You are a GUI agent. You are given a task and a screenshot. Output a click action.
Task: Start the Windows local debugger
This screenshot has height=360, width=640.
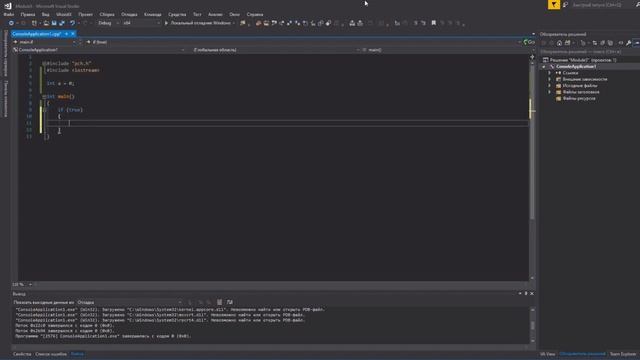[x=198, y=23]
